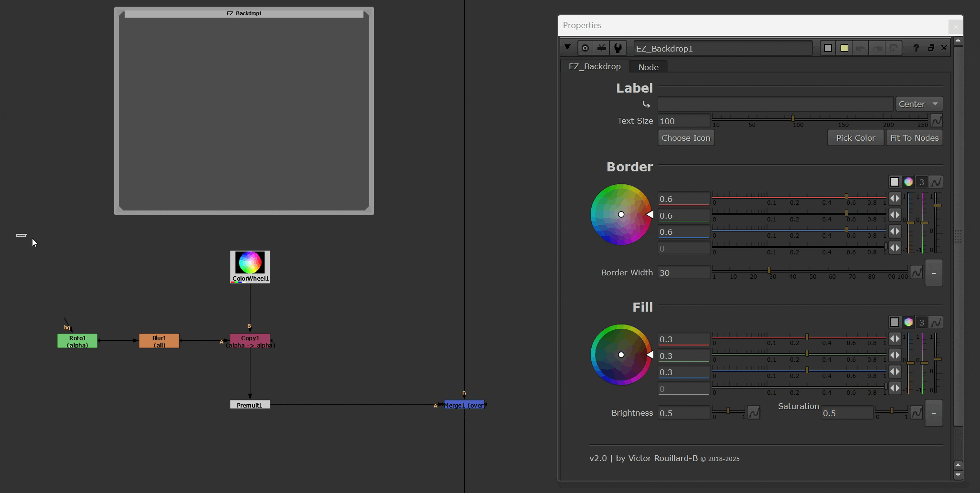The image size is (980, 493).
Task: Click the Text Size animation curve icon
Action: pos(936,121)
